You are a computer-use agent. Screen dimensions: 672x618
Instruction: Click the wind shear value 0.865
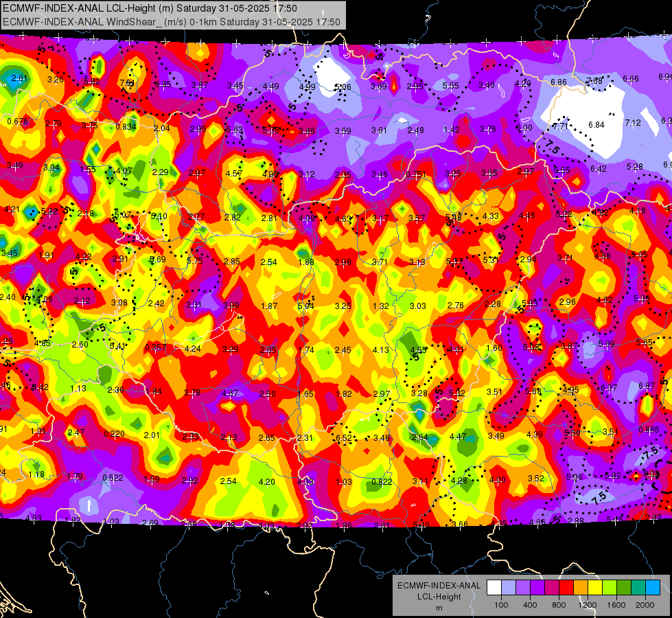(x=649, y=430)
